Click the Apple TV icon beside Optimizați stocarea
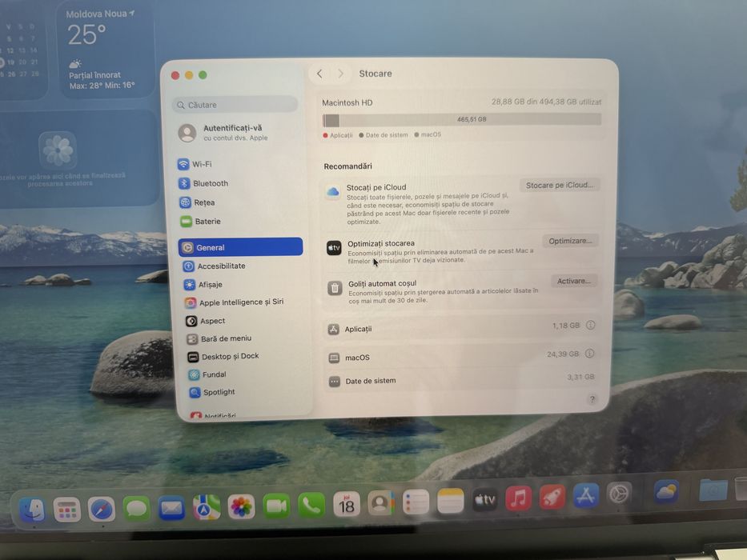 (334, 248)
